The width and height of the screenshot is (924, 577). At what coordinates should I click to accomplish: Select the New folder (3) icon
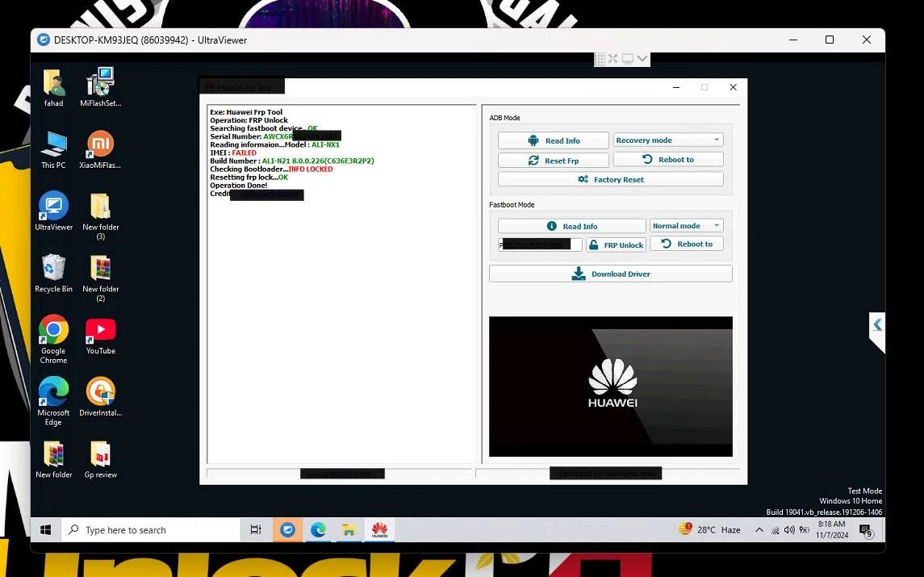(x=101, y=215)
